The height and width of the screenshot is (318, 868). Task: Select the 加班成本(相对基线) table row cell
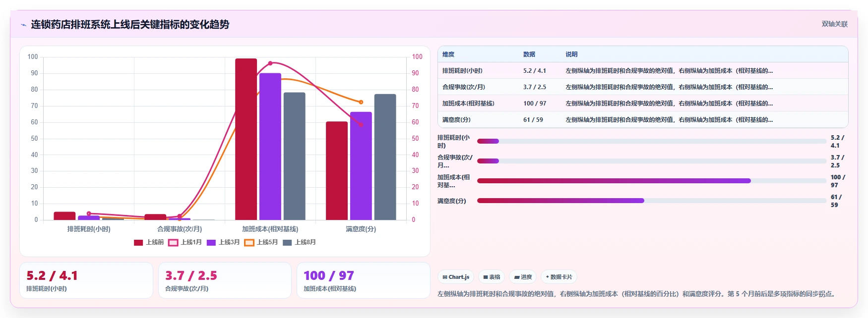coord(468,104)
